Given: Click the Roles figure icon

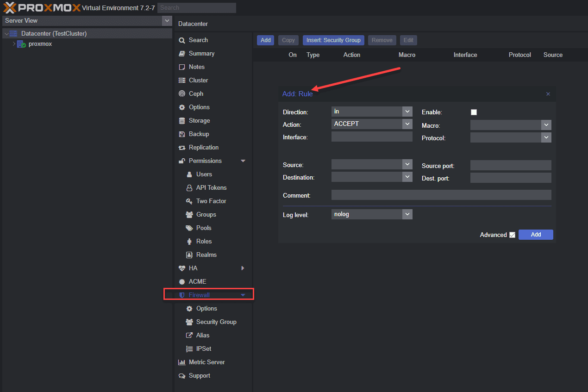Looking at the screenshot, I should coord(189,242).
